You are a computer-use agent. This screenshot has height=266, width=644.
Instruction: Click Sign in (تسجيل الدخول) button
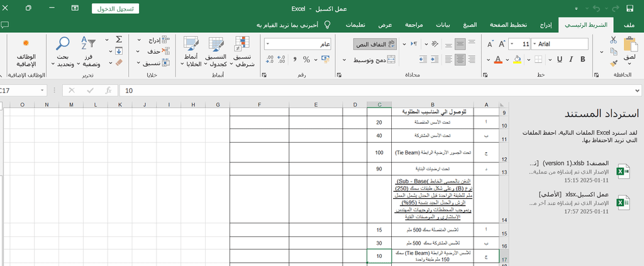pos(115,9)
